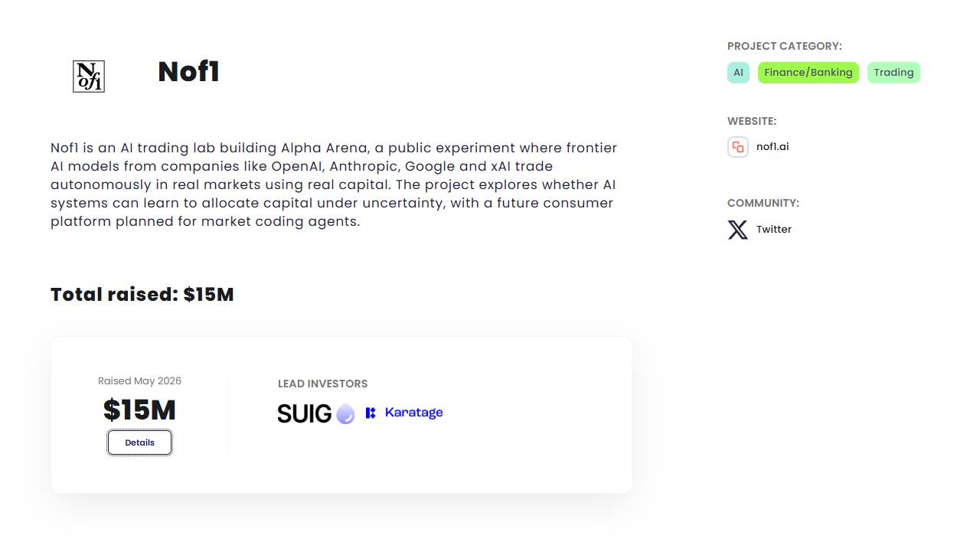Click the LEAD INVESTORS label
980x542 pixels.
(x=322, y=384)
